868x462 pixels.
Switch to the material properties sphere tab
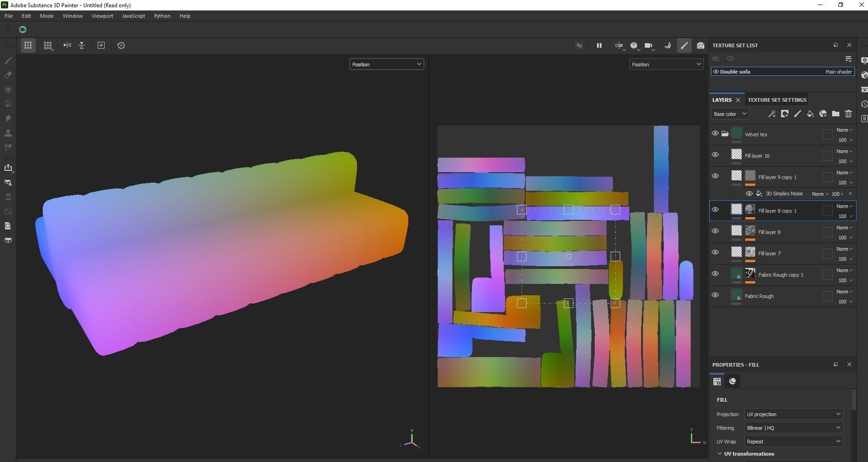click(x=733, y=381)
